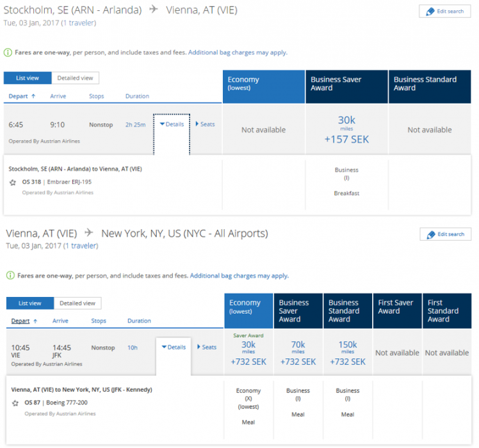479x448 pixels.
Task: Click the Star Alliance icon beside OS 87
Action: pos(15,403)
